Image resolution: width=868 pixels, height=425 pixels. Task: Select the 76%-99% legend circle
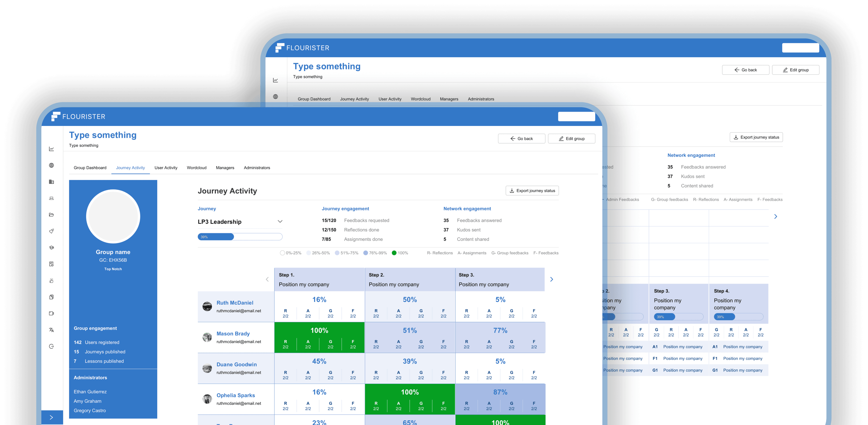coord(366,253)
